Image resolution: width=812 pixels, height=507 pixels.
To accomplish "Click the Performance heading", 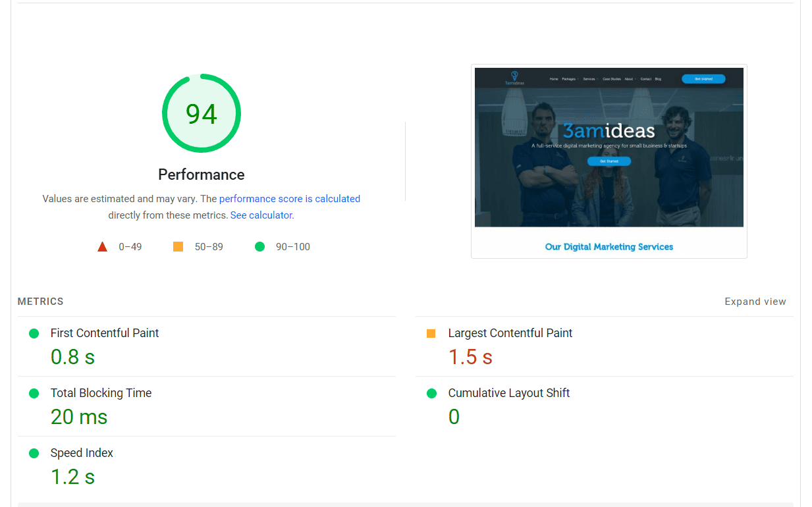I will pos(202,174).
